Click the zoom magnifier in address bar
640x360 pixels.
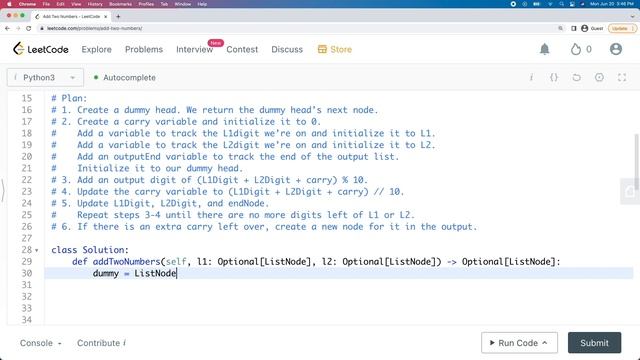tap(560, 28)
